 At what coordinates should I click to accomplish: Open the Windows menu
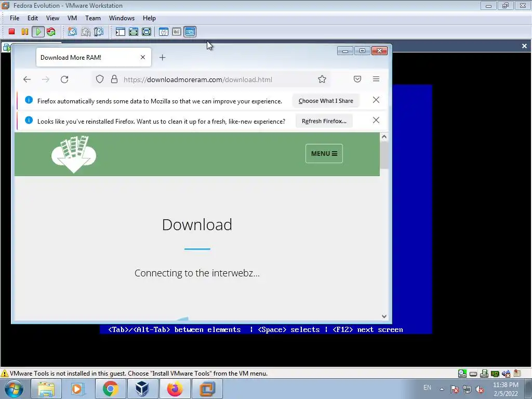tap(122, 18)
